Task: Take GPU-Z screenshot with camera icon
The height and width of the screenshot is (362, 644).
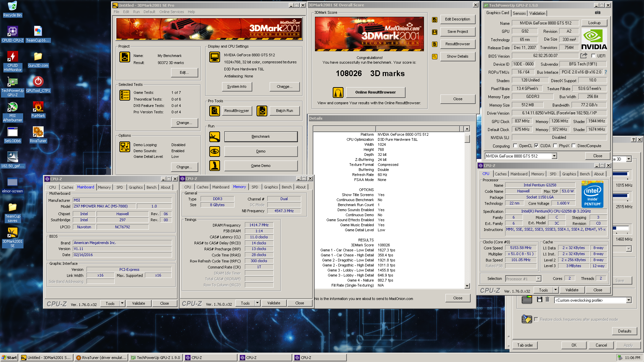Action: pyautogui.click(x=598, y=13)
